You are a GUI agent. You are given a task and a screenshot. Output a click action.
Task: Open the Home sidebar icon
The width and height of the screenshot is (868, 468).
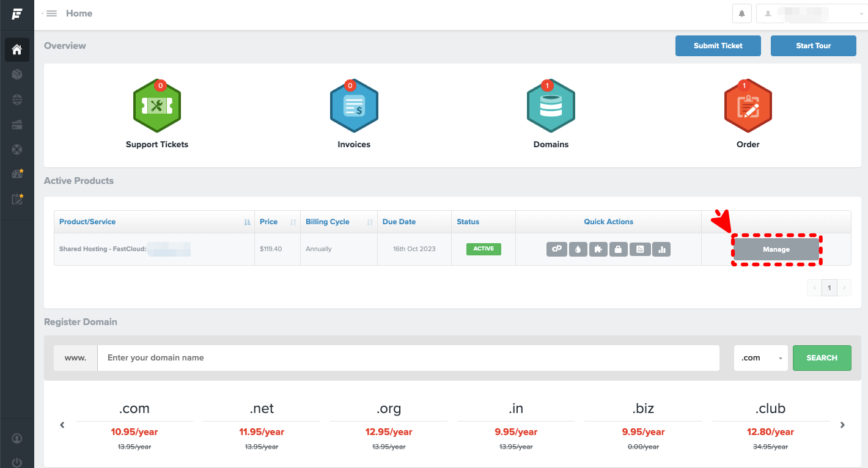(17, 49)
